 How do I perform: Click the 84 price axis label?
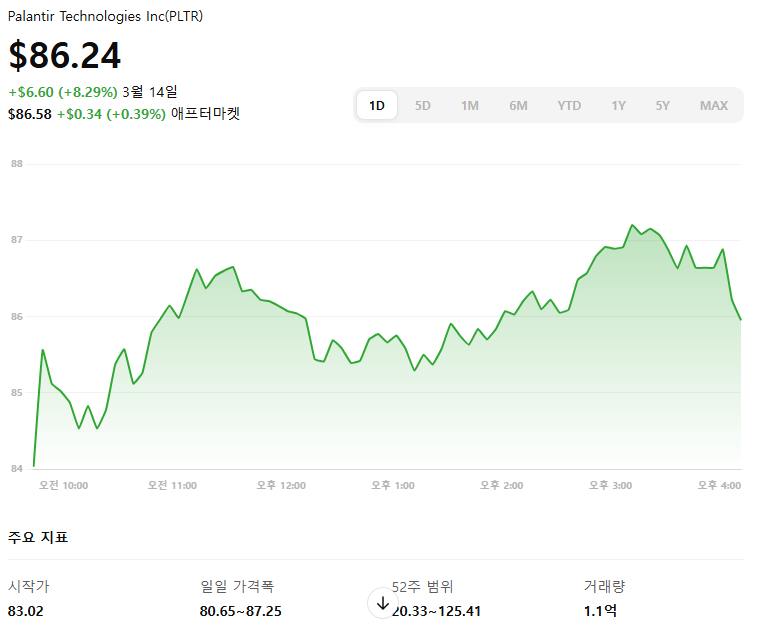(x=17, y=469)
